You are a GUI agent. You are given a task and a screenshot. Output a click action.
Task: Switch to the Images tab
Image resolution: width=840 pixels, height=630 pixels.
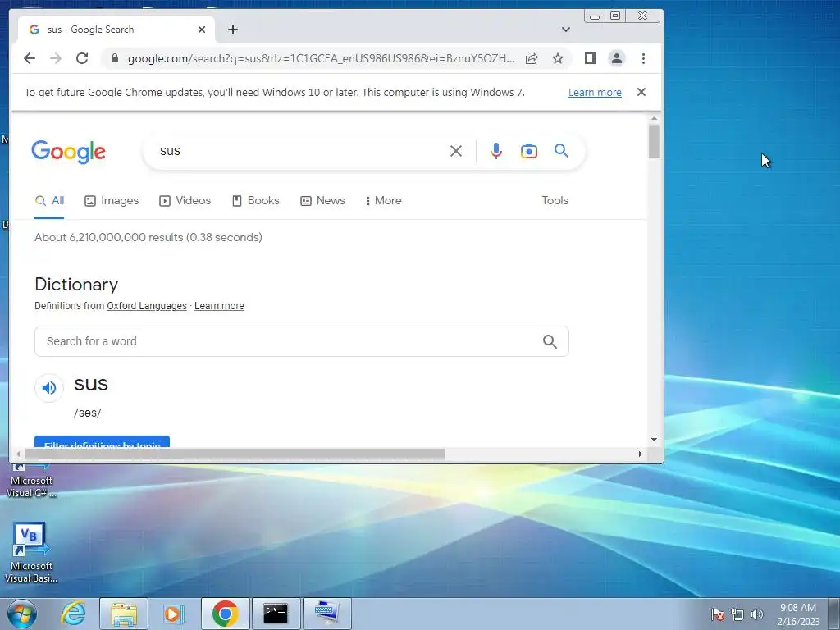(112, 201)
